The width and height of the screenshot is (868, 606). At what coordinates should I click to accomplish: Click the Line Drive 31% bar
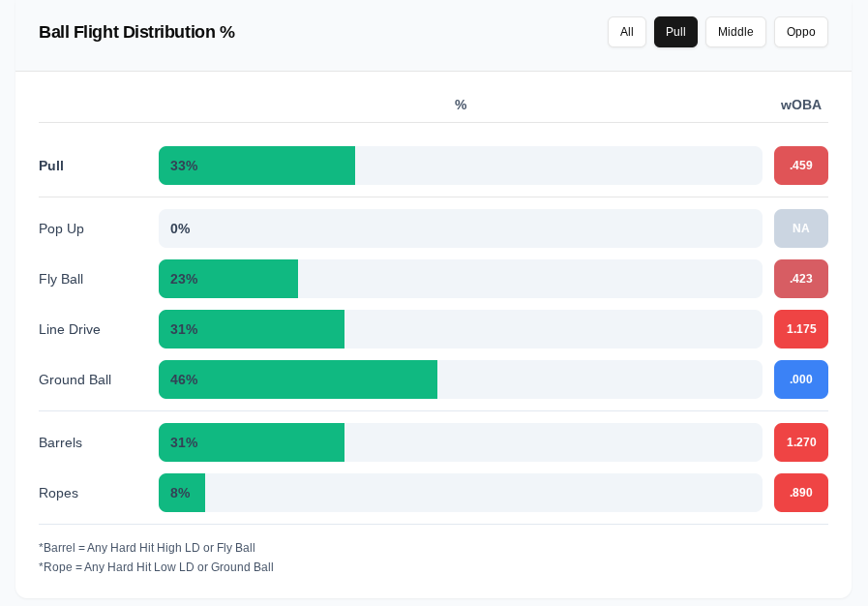click(x=460, y=329)
